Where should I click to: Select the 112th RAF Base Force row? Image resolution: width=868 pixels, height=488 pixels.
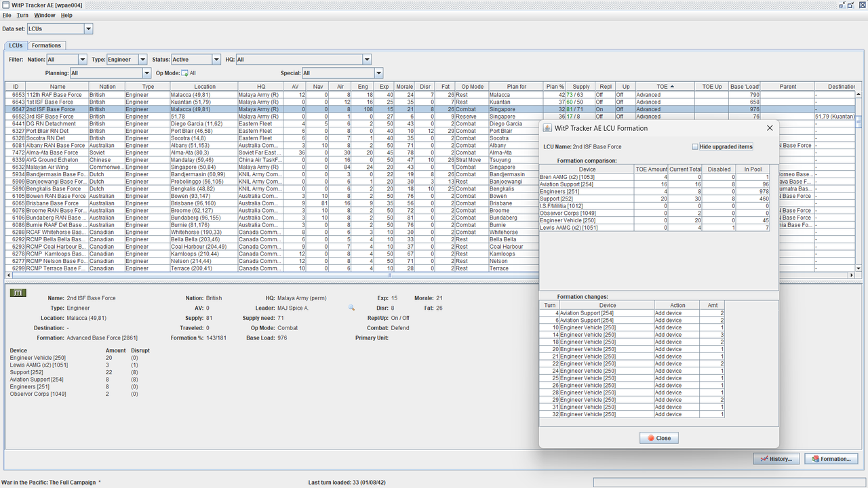point(429,95)
